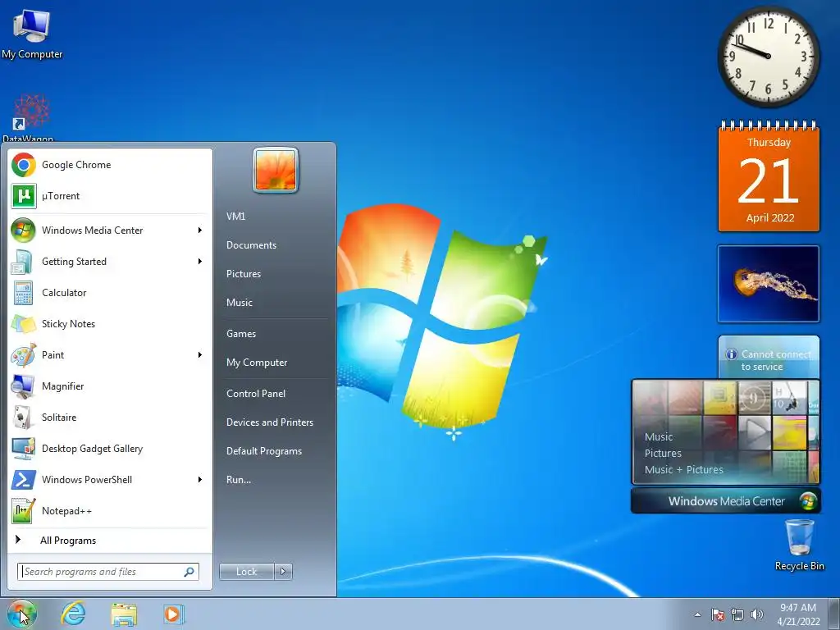Show hidden tray icons arrow
The height and width of the screenshot is (630, 840).
pyautogui.click(x=697, y=614)
